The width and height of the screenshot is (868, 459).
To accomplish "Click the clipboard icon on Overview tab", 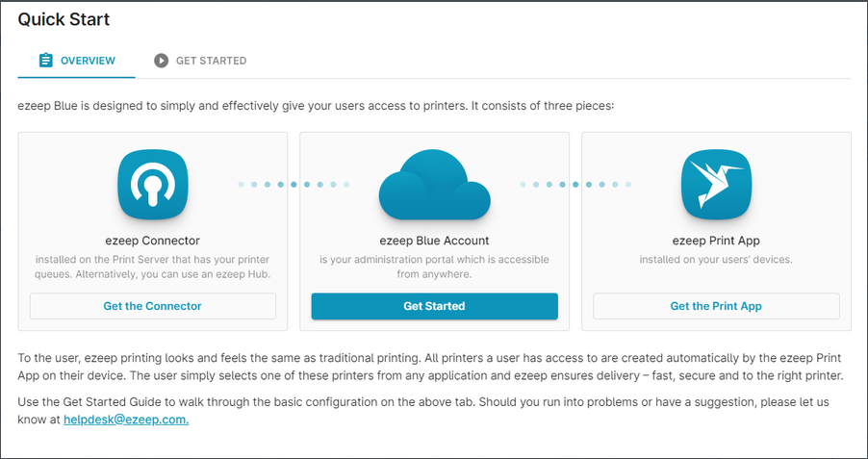I will (x=46, y=61).
